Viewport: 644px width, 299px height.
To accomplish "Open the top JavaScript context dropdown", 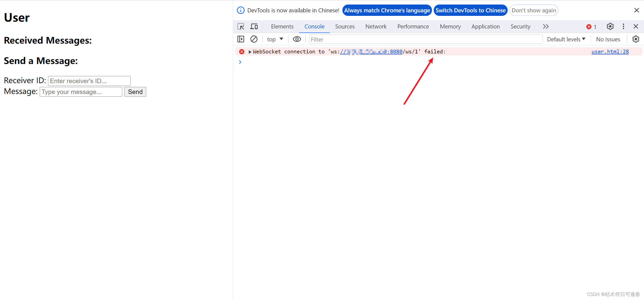I will coord(275,39).
